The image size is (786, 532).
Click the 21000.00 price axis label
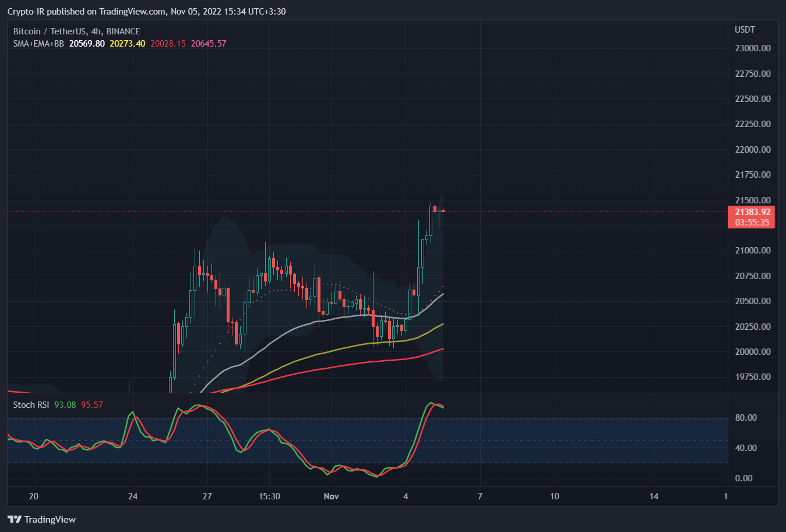(x=753, y=251)
